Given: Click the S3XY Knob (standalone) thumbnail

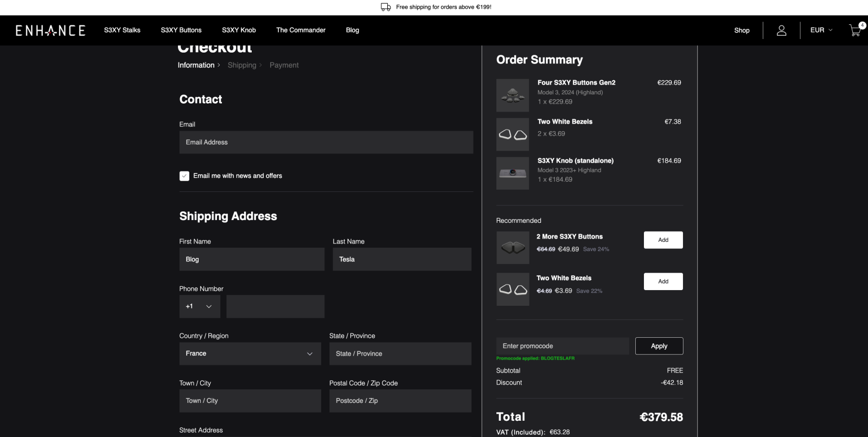Looking at the screenshot, I should point(513,173).
